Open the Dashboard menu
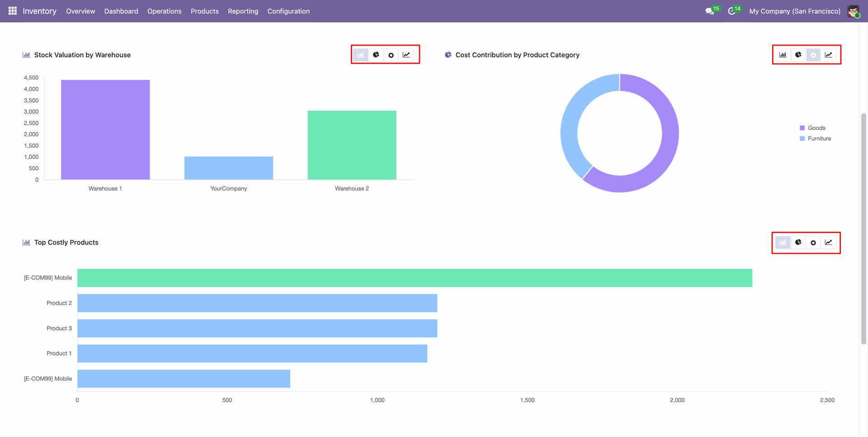Image resolution: width=868 pixels, height=437 pixels. (x=121, y=11)
